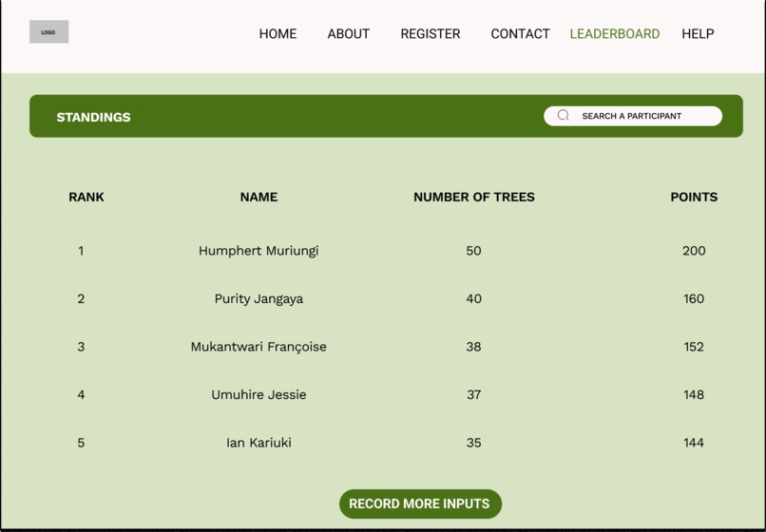
Task: Click the tree count 40
Action: tap(473, 298)
